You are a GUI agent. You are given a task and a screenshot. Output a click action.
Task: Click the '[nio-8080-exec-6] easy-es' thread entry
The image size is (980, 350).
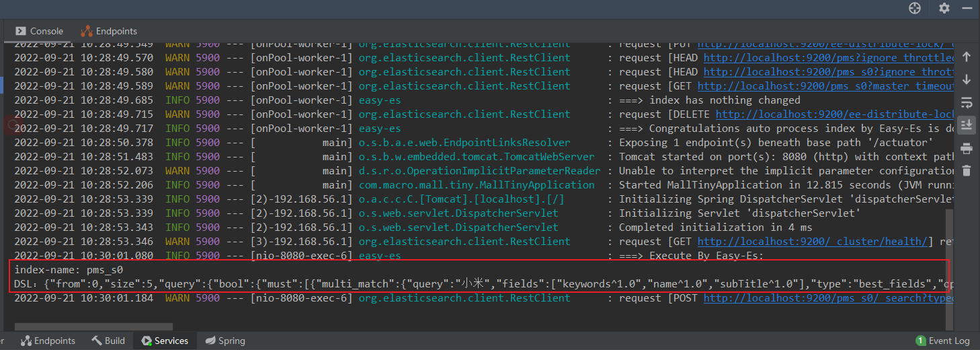click(325, 256)
